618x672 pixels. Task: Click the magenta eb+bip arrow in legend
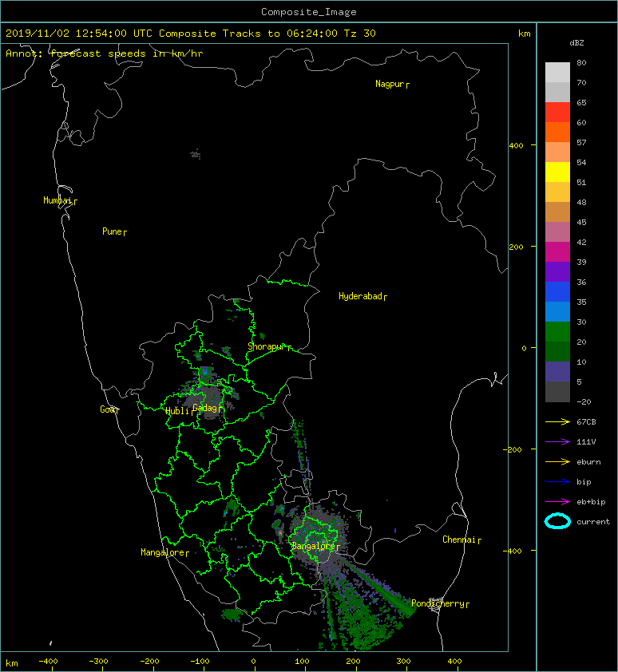[x=557, y=502]
